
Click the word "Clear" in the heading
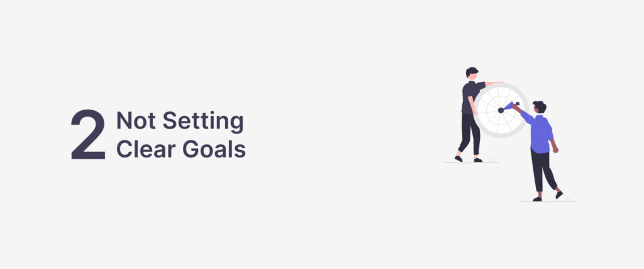point(144,149)
